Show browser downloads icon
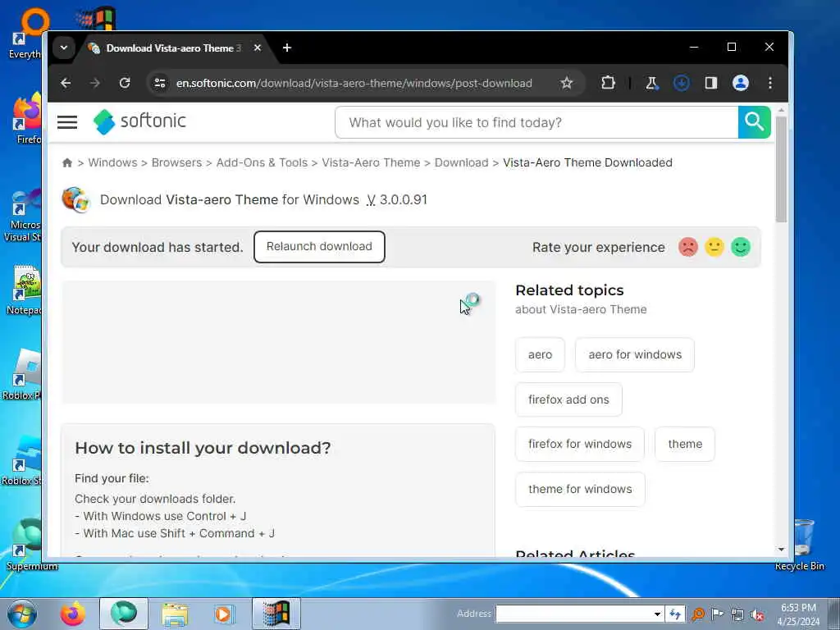 682,83
